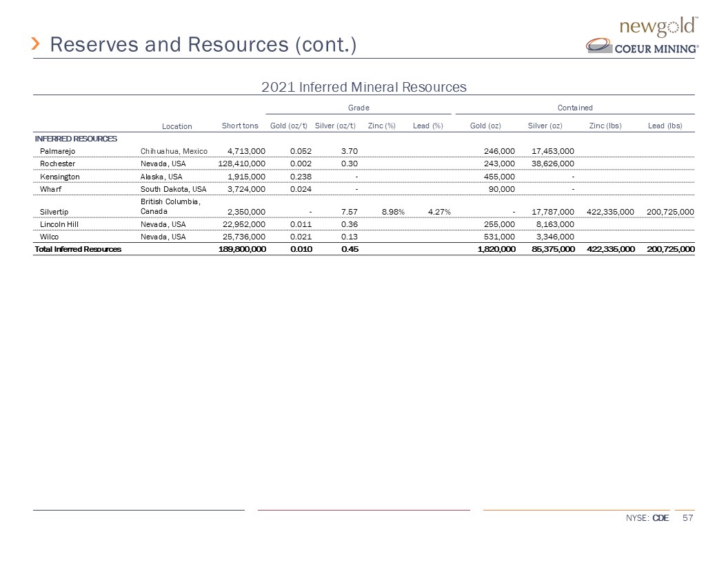This screenshot has width=728, height=563.
Task: Click 'British Columbia, Canada' location cell
Action: [x=170, y=206]
